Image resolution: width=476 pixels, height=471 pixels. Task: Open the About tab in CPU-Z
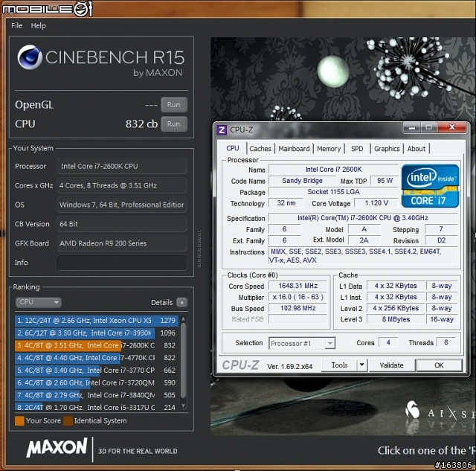click(416, 149)
